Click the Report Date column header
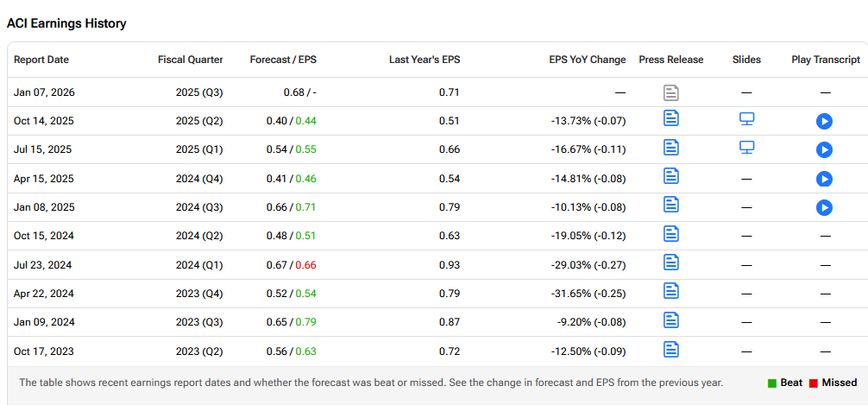The height and width of the screenshot is (405, 868). [x=41, y=60]
